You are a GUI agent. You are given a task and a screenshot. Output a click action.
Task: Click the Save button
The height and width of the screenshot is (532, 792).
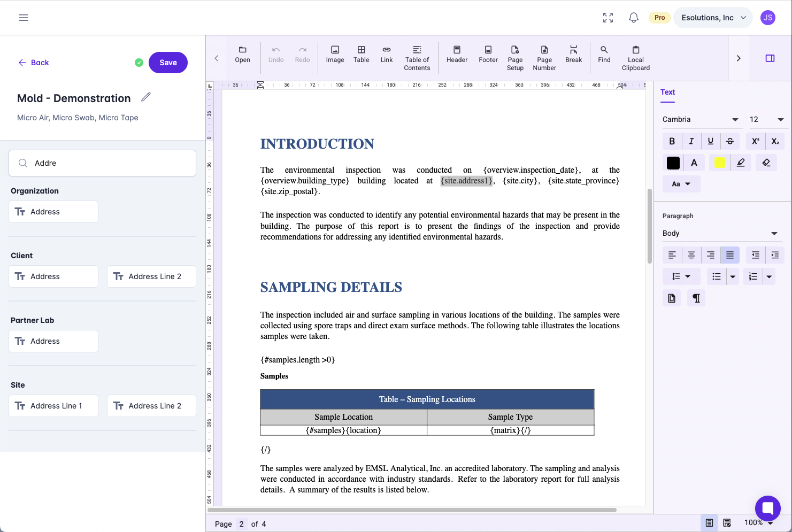(168, 63)
